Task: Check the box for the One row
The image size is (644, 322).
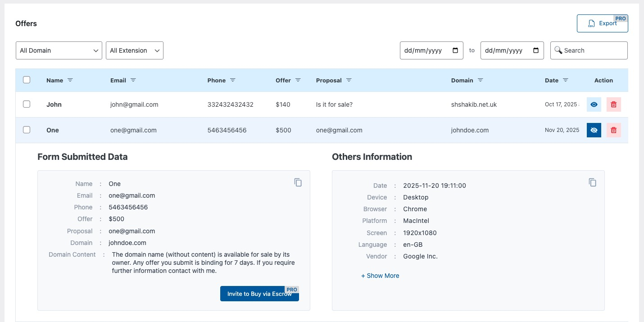Action: pos(27,130)
